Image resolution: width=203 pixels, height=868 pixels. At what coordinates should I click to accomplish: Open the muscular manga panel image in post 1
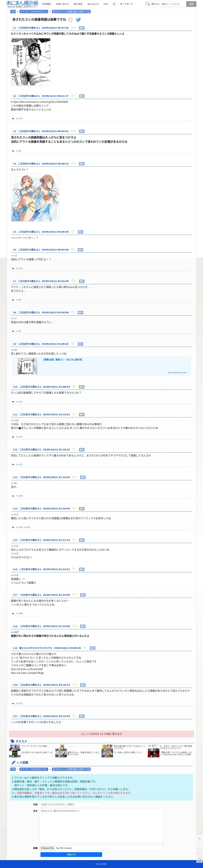click(31, 62)
